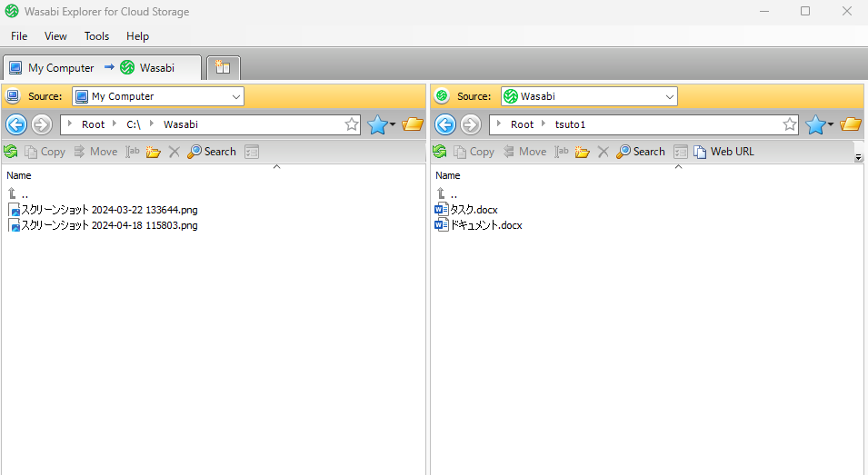
Task: Open the File menu
Action: 19,36
